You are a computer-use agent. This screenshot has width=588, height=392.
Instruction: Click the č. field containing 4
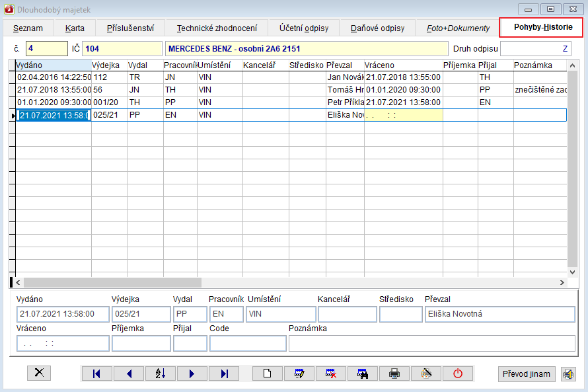coord(47,49)
